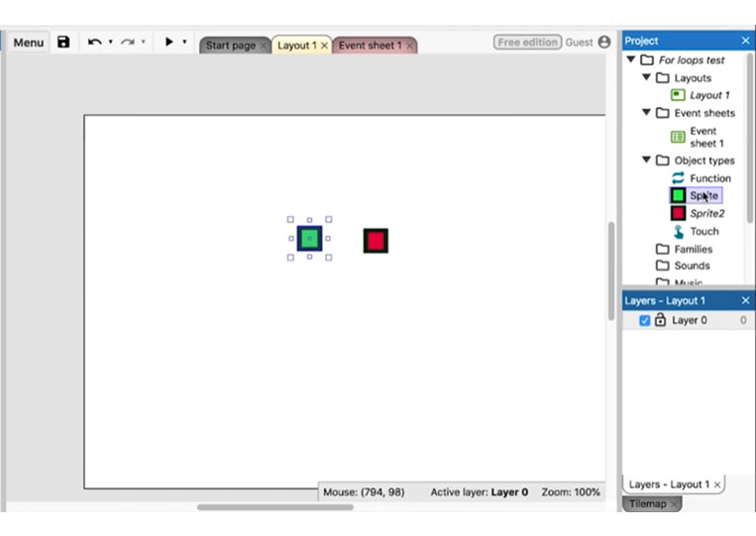Click the Function object arrows icon

tap(678, 178)
